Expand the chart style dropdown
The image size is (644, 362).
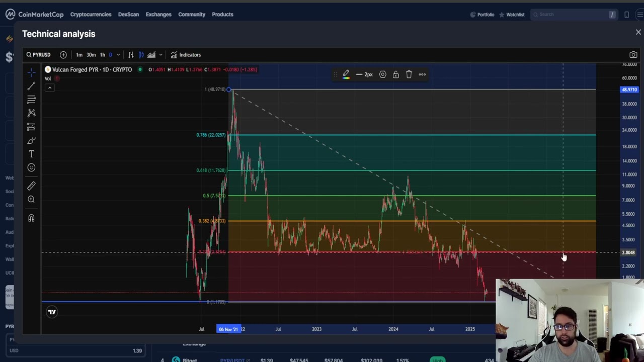160,55
